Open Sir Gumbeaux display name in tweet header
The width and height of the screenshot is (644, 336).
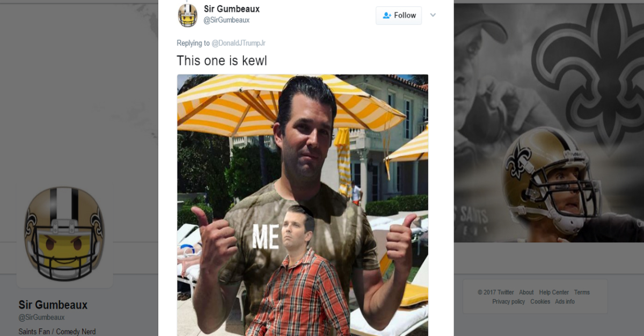231,9
